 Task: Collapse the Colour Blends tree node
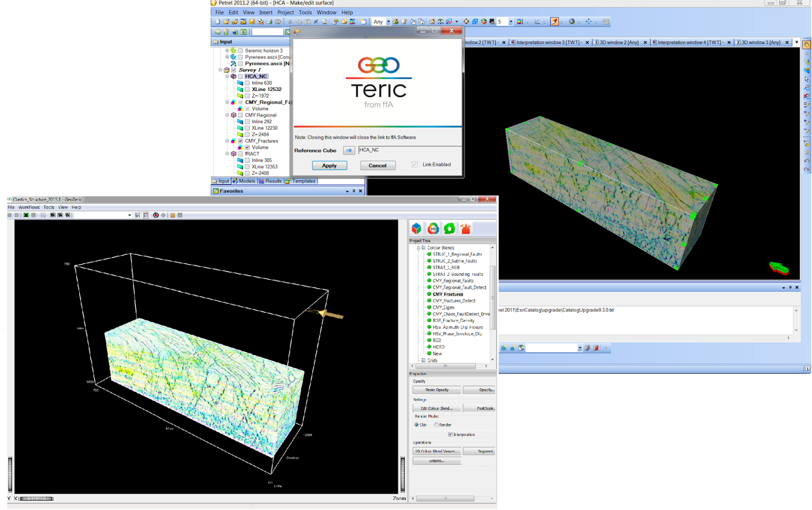[418, 248]
